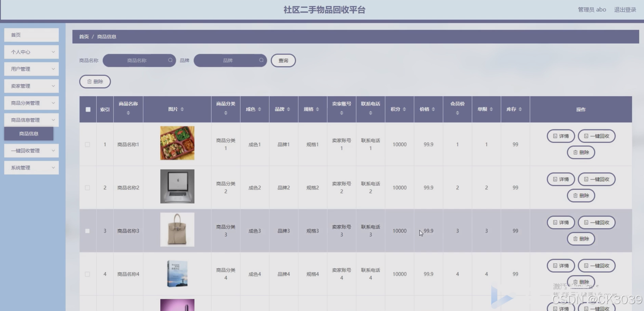Sort by 规格 column arrows
This screenshot has width=644, height=311.
317,110
